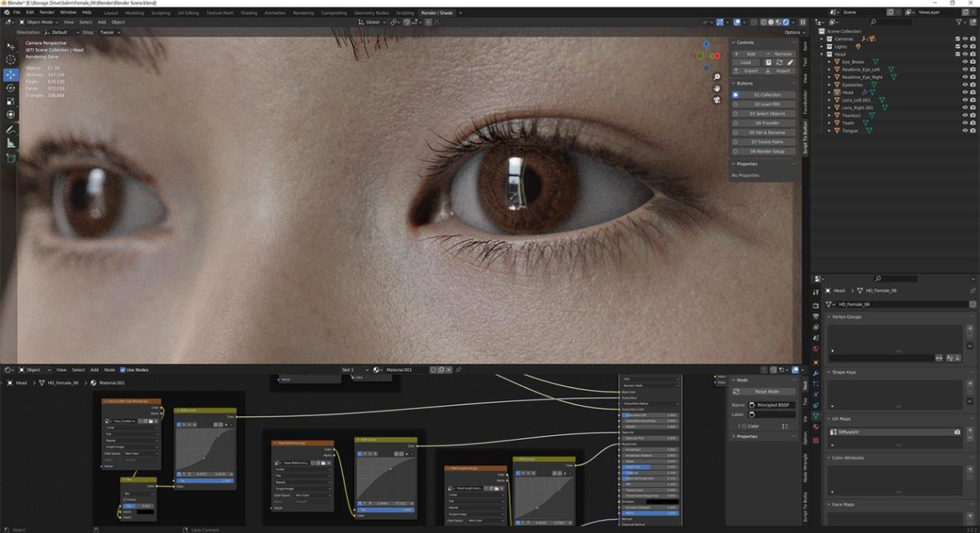Screen dimensions: 980x533
Task: Click the viewport zoom magnifier icon
Action: (x=717, y=77)
